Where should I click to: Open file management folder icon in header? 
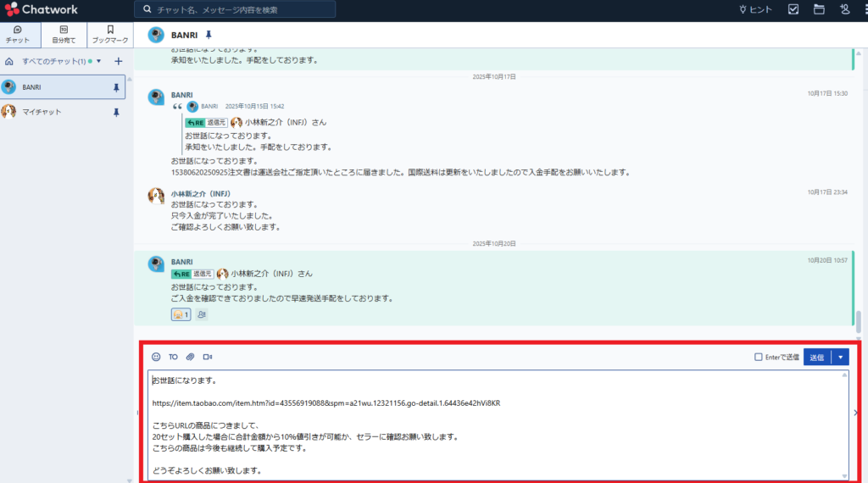(819, 9)
